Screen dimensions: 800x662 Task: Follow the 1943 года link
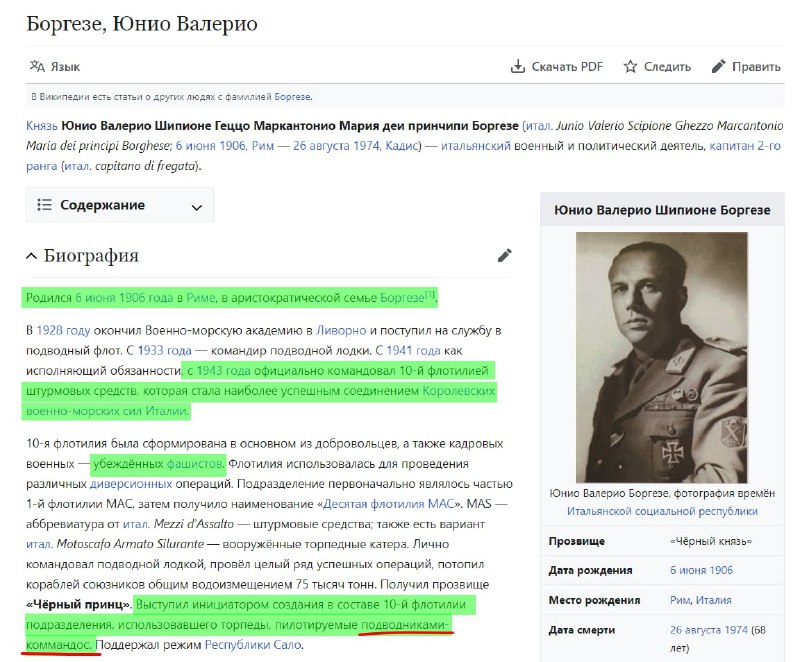(x=223, y=371)
